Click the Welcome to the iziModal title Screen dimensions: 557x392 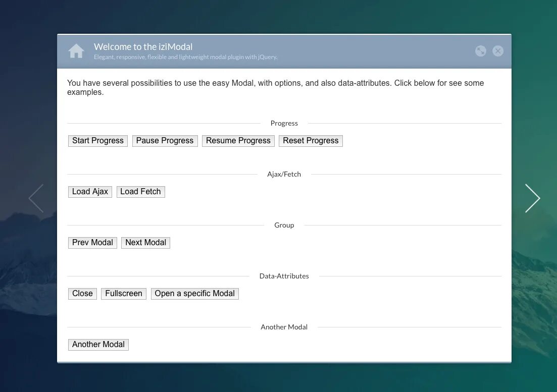pyautogui.click(x=143, y=47)
